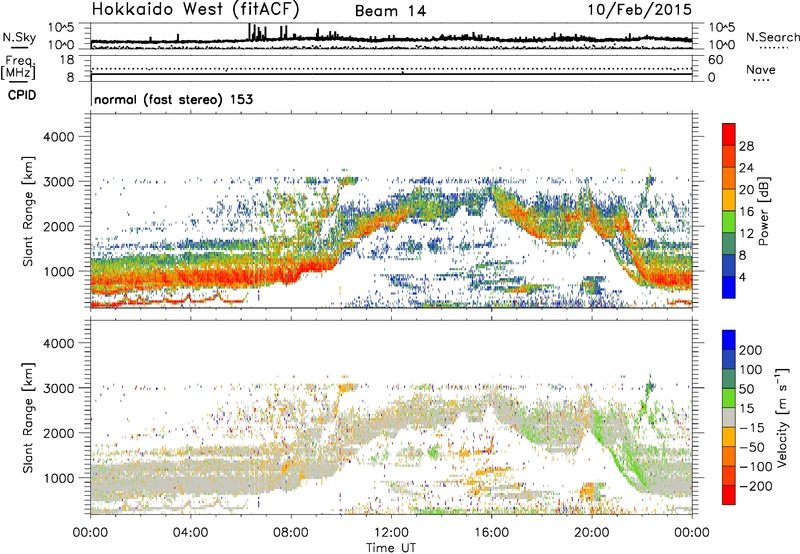Click the 1000 tick on the velocity panel
Image resolution: width=800 pixels, height=554 pixels.
pyautogui.click(x=59, y=478)
